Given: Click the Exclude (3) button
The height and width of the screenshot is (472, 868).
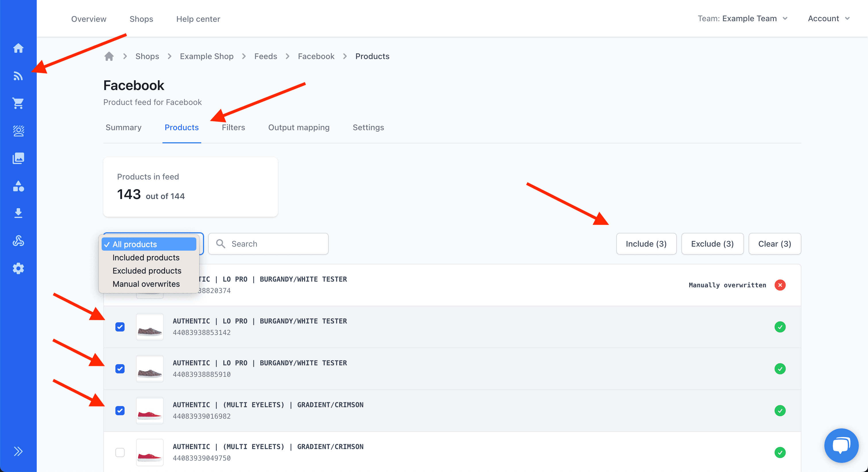Looking at the screenshot, I should pos(712,244).
